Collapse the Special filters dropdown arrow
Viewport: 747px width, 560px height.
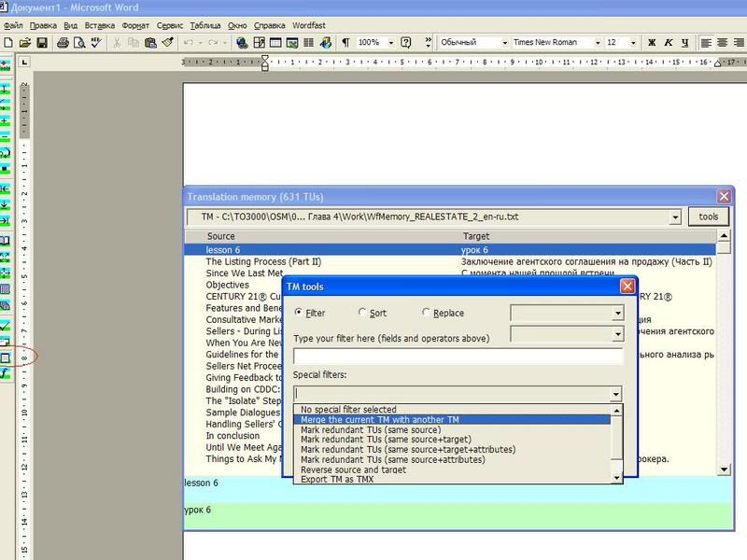point(615,394)
